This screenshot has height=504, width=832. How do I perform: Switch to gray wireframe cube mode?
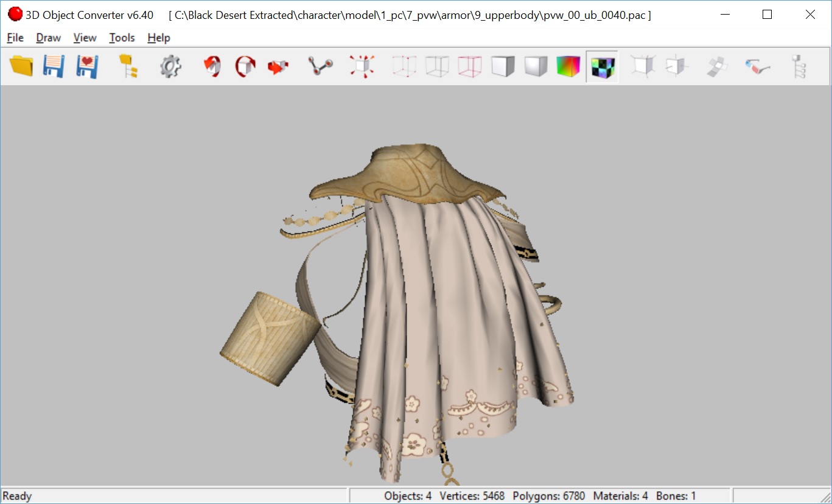tap(437, 66)
